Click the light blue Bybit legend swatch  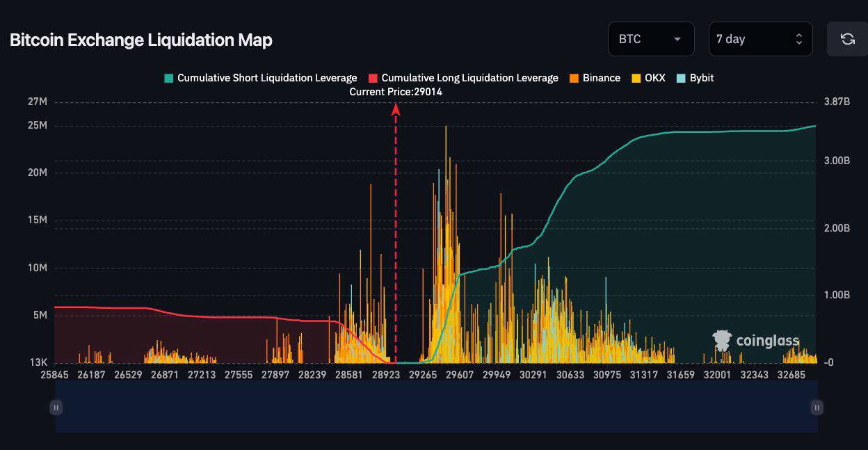tap(681, 78)
